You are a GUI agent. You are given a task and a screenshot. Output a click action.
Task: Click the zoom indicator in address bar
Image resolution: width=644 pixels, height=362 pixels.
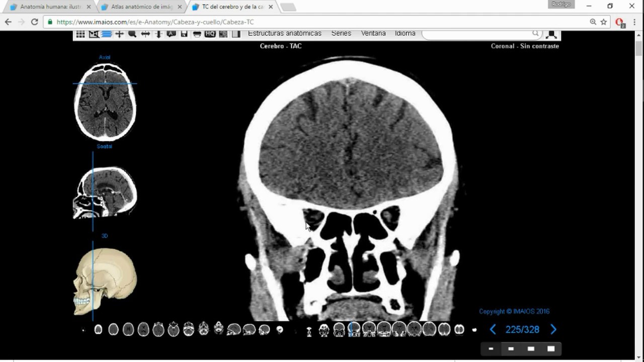[x=593, y=22]
